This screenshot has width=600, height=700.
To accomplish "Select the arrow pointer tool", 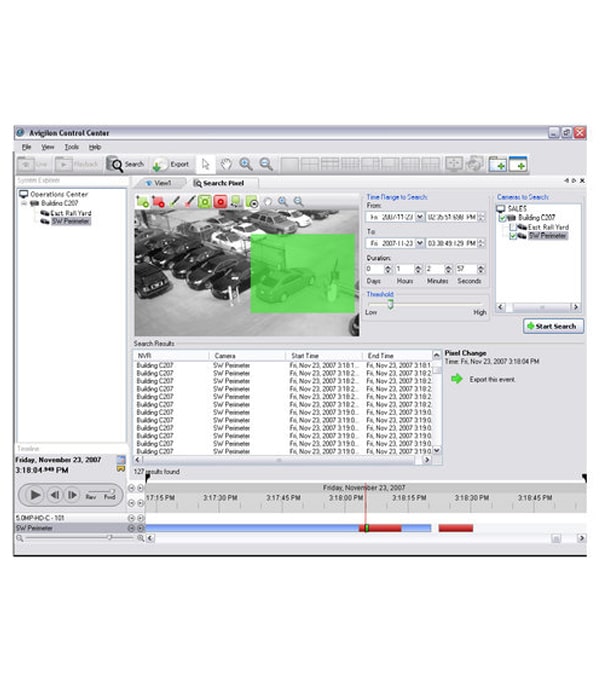I will (x=205, y=164).
